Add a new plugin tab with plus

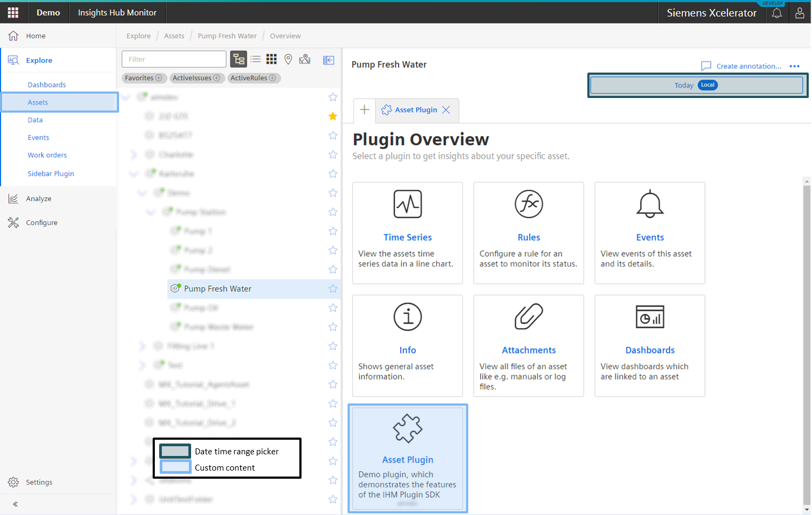click(365, 110)
